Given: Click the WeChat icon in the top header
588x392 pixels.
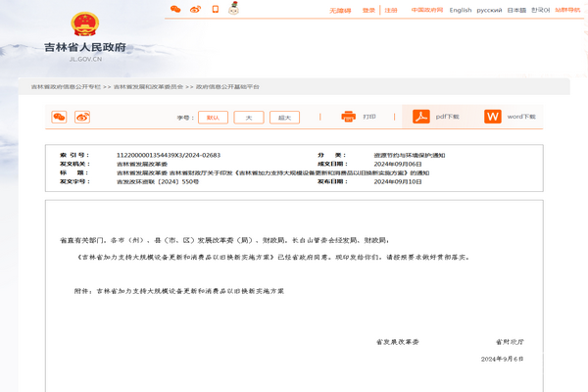Looking at the screenshot, I should (175, 10).
